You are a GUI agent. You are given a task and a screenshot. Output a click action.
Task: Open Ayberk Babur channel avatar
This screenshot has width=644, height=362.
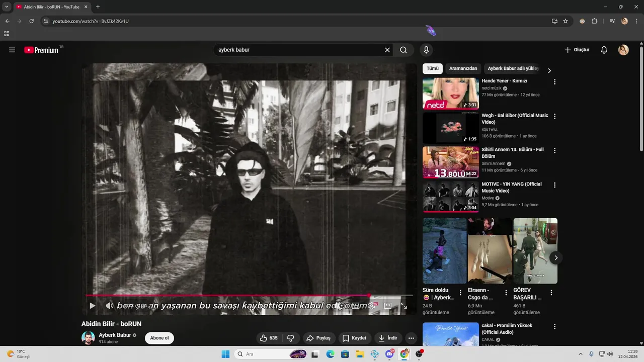point(88,338)
